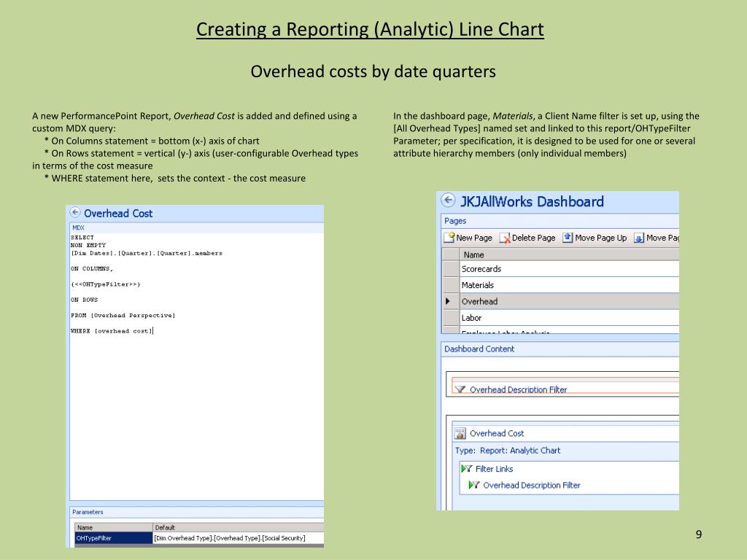Click the <<OHTypeFilter>> line in query
Viewport: 747px width, 560px height.
[x=105, y=284]
